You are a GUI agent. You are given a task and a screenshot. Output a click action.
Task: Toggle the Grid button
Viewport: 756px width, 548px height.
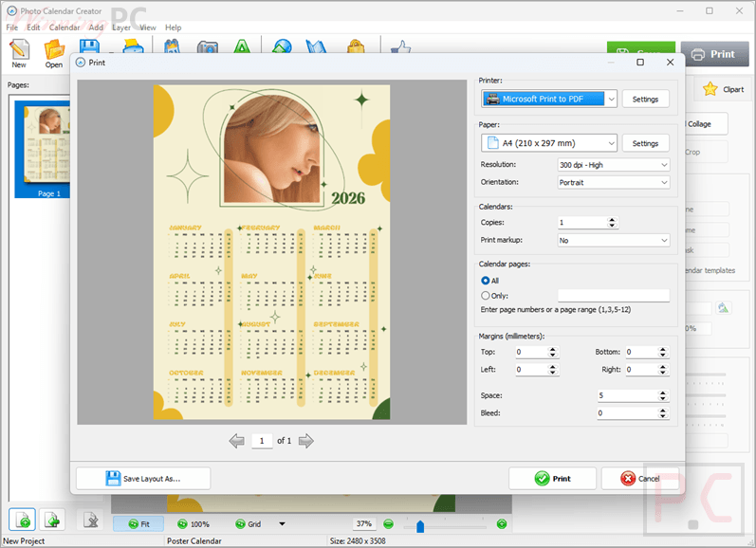(x=248, y=524)
